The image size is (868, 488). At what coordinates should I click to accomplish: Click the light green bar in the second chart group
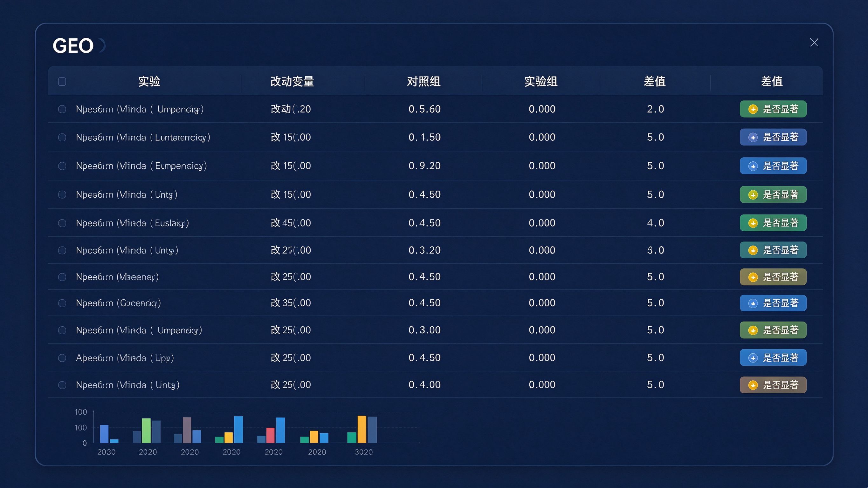coord(146,431)
